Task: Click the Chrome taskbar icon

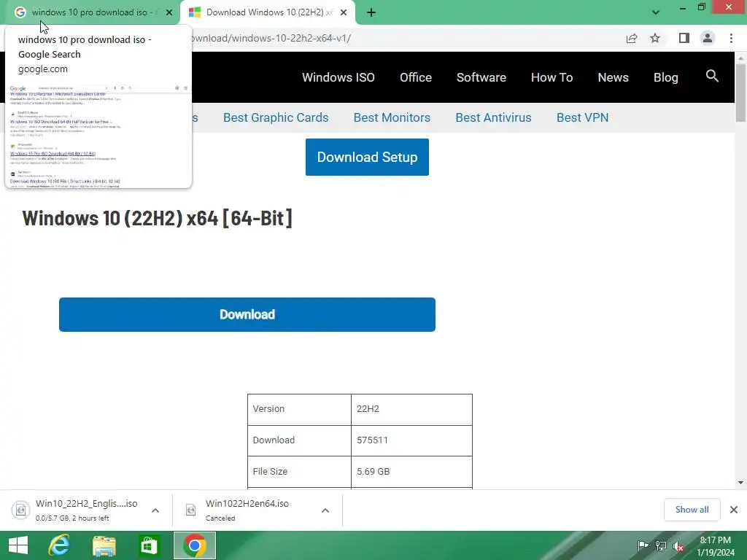Action: (x=194, y=545)
